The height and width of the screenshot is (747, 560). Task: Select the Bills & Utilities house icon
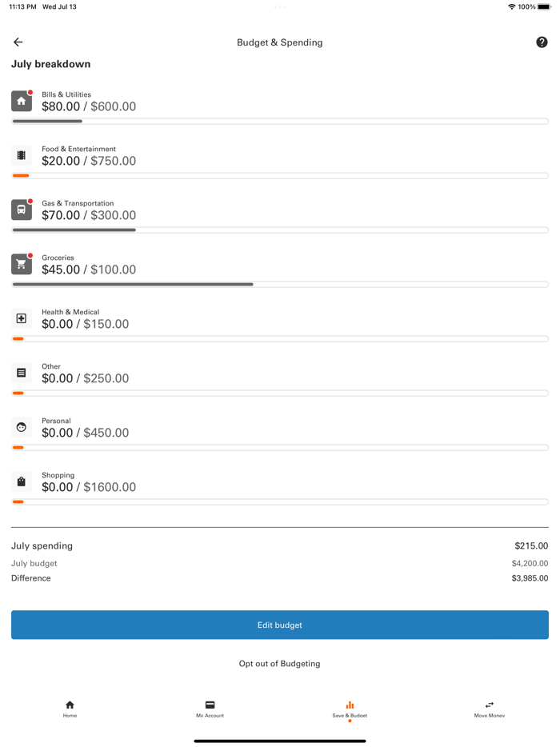21,101
